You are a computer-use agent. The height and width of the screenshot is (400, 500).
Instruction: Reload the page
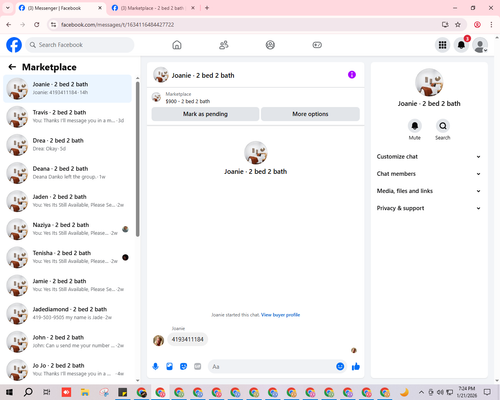tap(37, 25)
